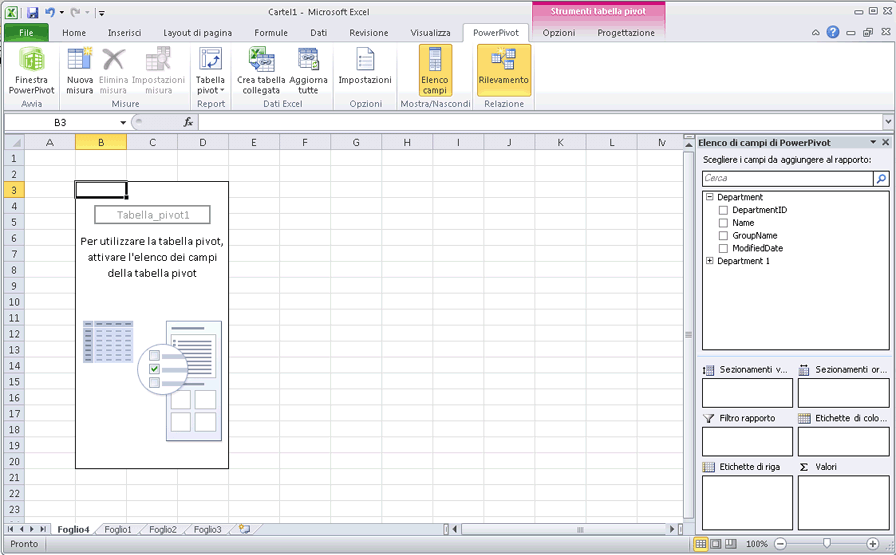Select Normal view in status bar
This screenshot has width=896, height=555.
pyautogui.click(x=701, y=544)
